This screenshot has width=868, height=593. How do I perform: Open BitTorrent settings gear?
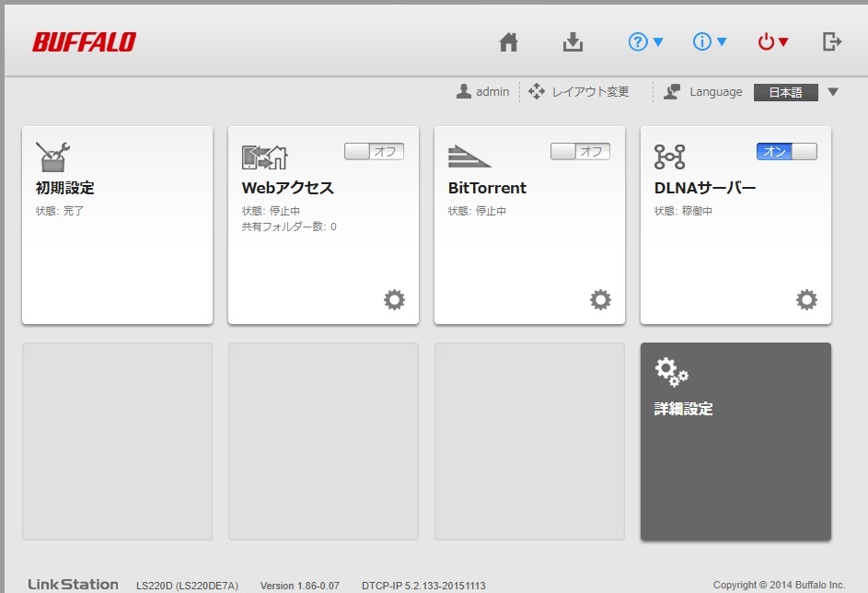tap(600, 299)
